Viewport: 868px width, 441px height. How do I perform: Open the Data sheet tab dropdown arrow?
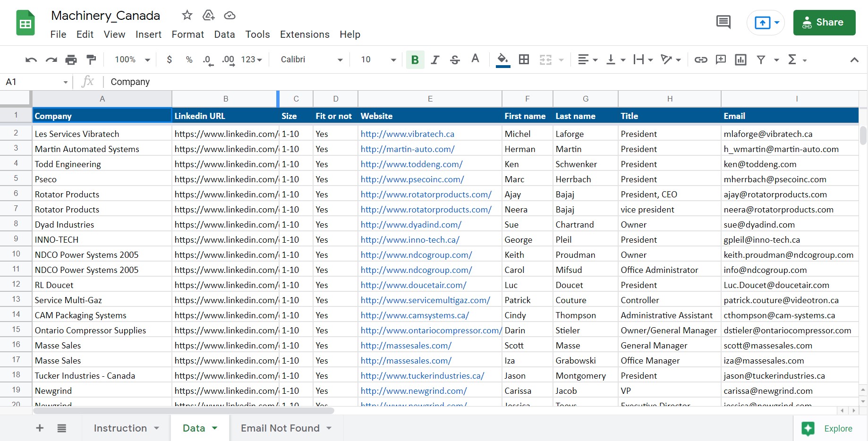click(215, 428)
